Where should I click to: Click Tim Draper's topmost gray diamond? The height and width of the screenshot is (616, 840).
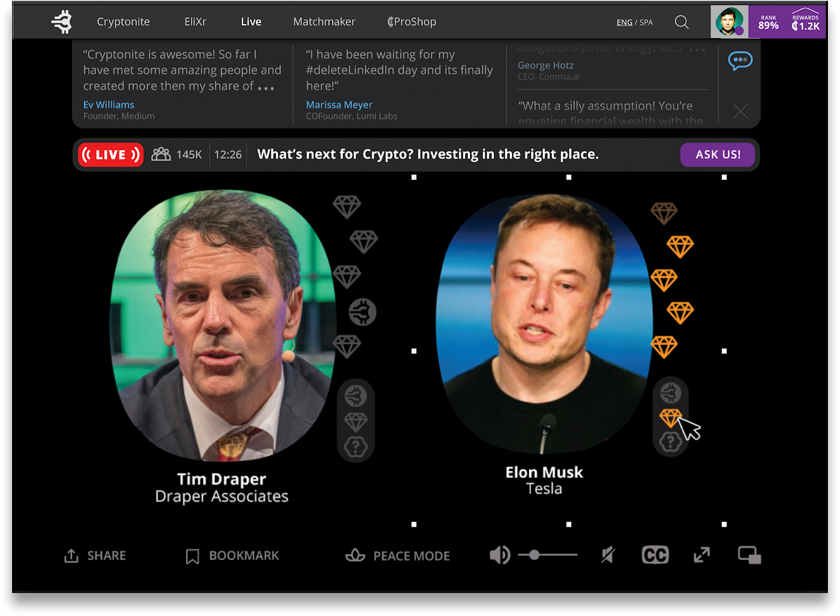tap(347, 207)
